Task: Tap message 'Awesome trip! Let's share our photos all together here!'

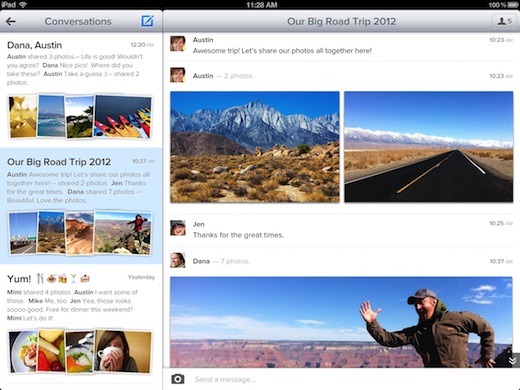Action: click(282, 51)
